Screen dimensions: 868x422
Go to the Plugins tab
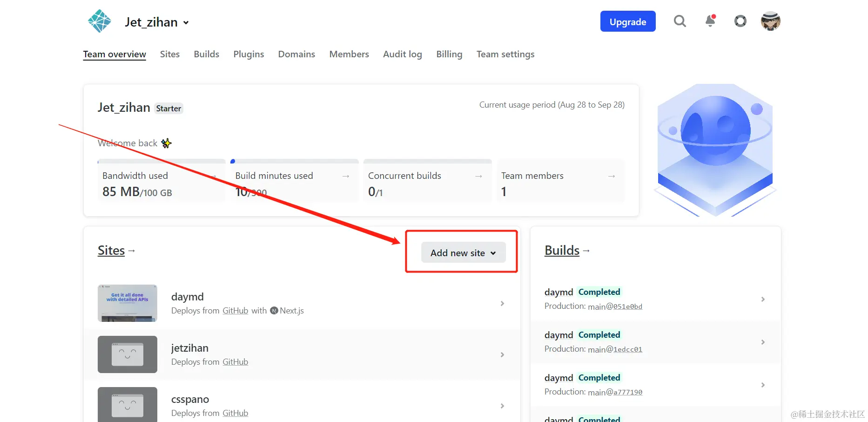249,54
